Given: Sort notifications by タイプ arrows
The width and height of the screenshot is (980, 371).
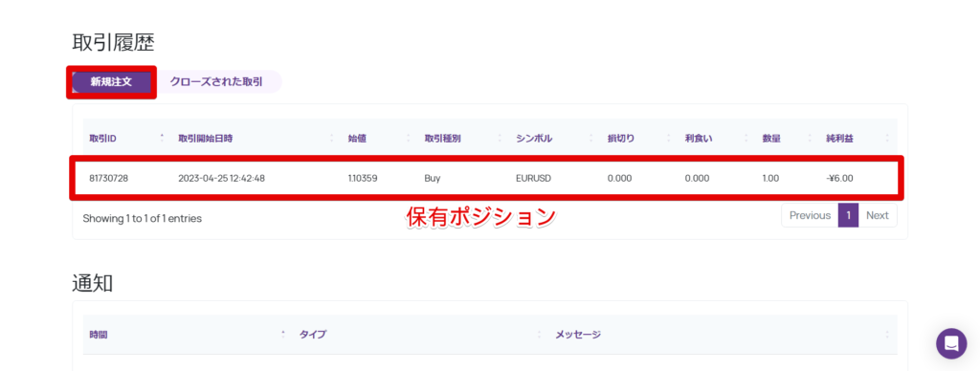Looking at the screenshot, I should point(540,334).
